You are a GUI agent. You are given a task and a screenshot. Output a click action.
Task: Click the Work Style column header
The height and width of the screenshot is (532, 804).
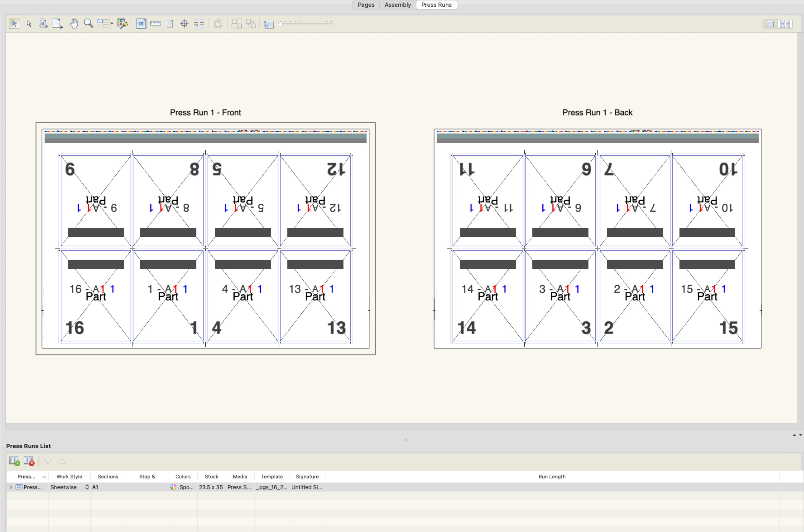(69, 476)
